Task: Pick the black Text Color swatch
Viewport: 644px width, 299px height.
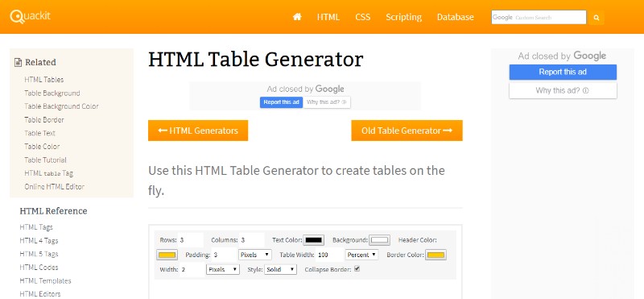Action: pos(313,240)
